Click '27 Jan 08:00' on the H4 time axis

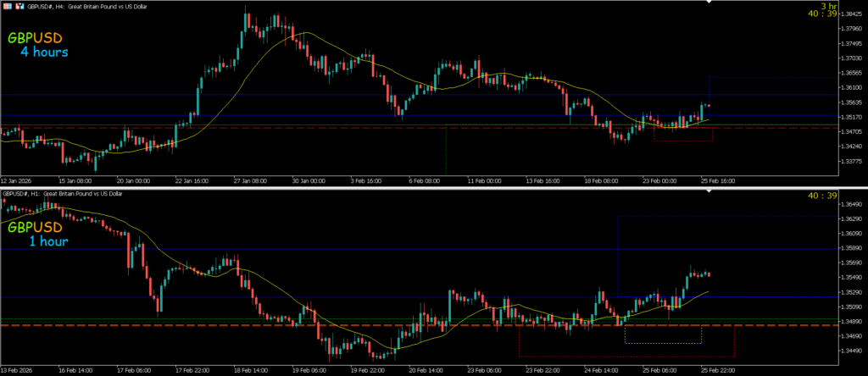(252, 180)
